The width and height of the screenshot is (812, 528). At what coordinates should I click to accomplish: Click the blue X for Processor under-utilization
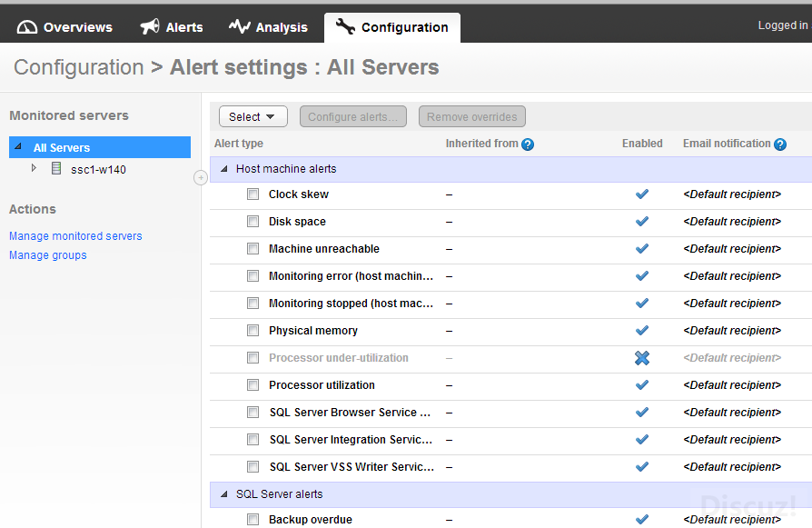(x=642, y=358)
